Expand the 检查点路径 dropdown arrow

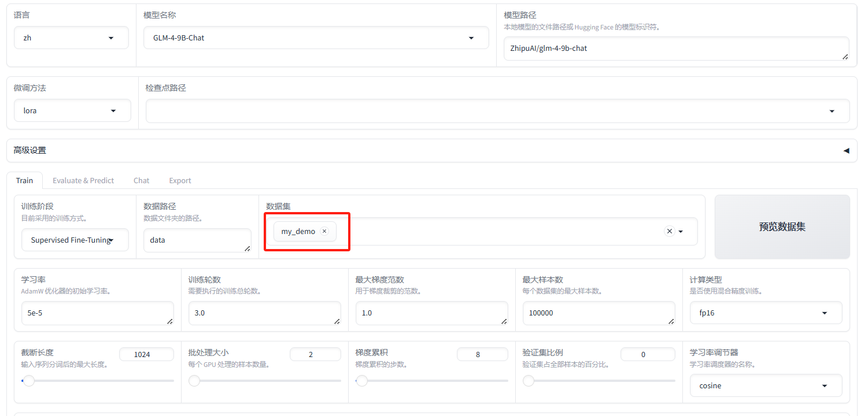[x=832, y=111]
